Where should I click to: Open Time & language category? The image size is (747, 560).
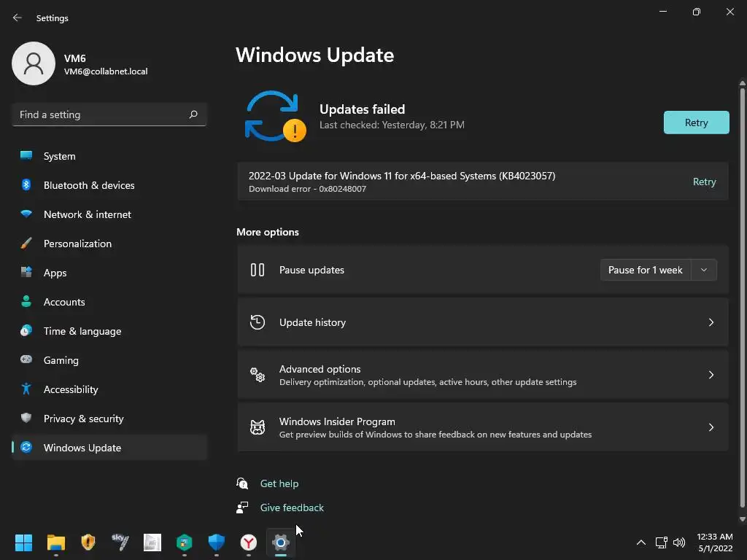(109, 331)
